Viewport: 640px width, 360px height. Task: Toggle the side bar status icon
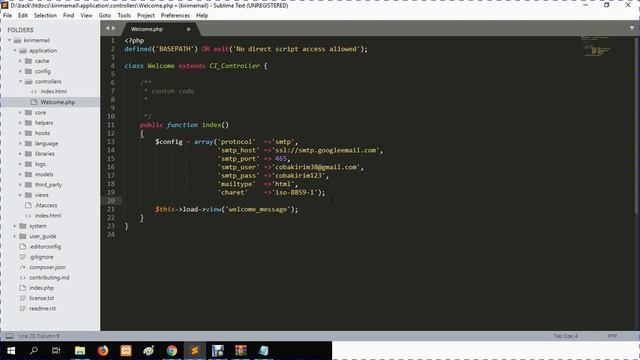tap(9, 336)
